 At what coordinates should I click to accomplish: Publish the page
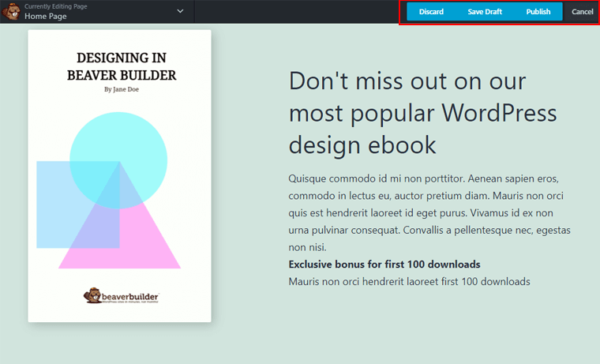click(538, 12)
